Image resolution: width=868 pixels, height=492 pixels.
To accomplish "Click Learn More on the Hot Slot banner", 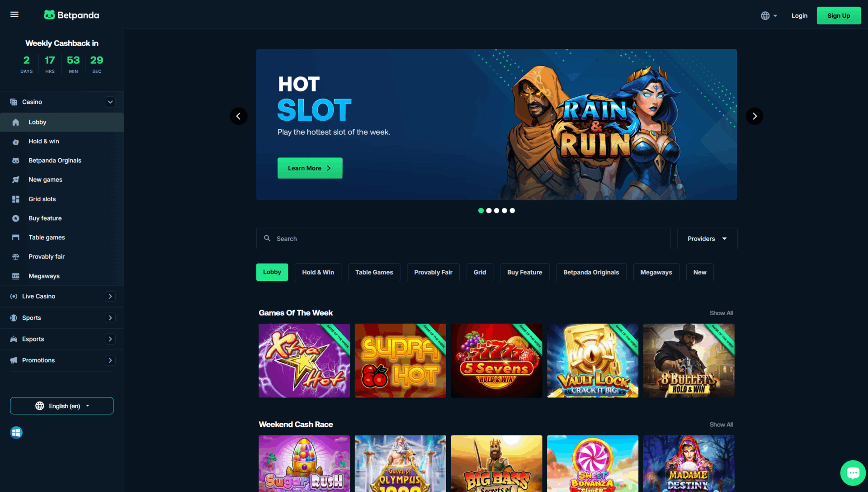I will click(x=310, y=168).
